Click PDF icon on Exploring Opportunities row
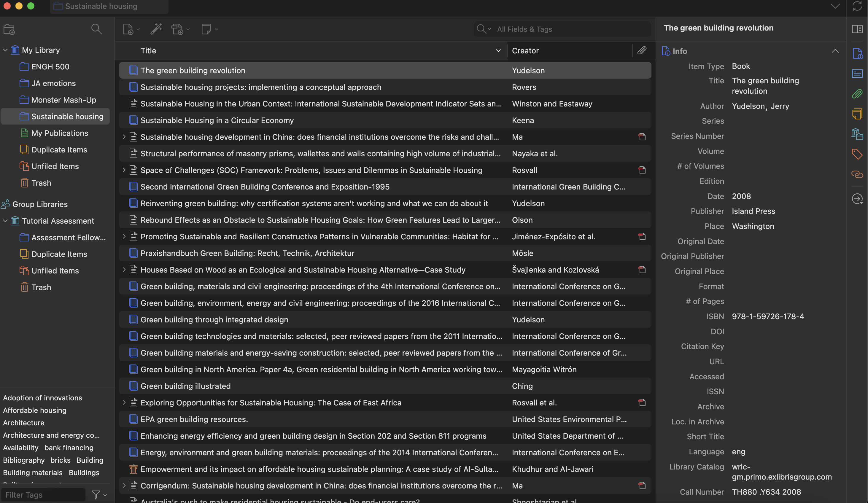 [642, 402]
